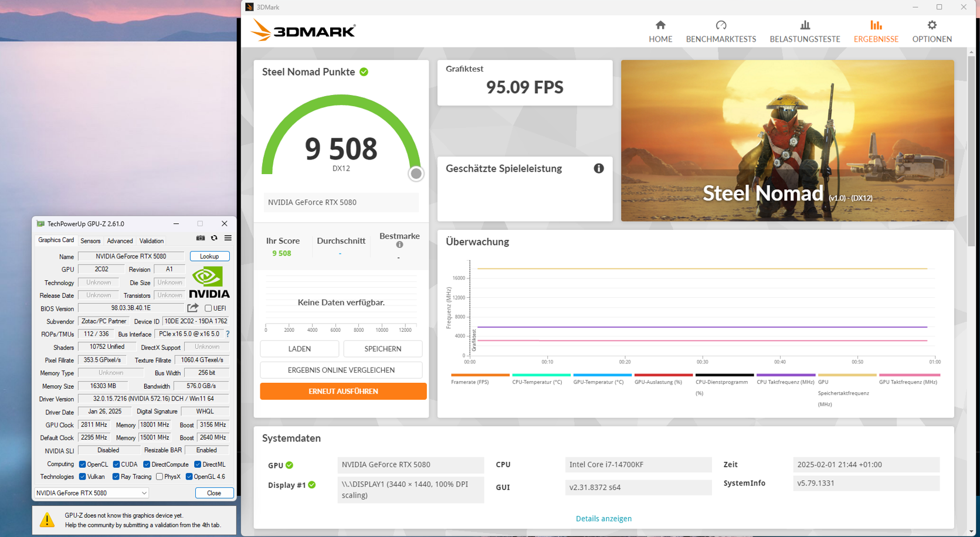This screenshot has width=980, height=537.
Task: Open the Validation tab in GPU-Z
Action: (x=151, y=241)
